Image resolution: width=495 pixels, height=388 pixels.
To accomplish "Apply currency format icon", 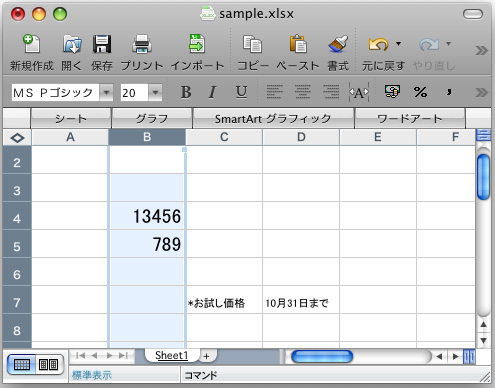I will click(392, 91).
